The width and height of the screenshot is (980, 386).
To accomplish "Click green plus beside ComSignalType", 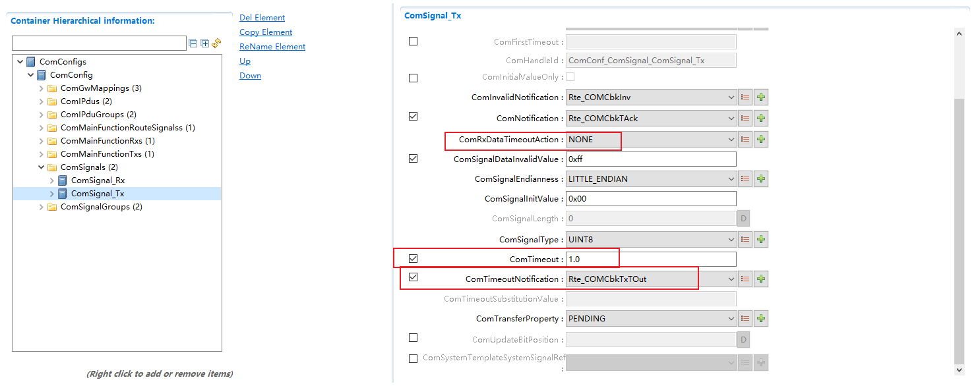I will (x=761, y=240).
